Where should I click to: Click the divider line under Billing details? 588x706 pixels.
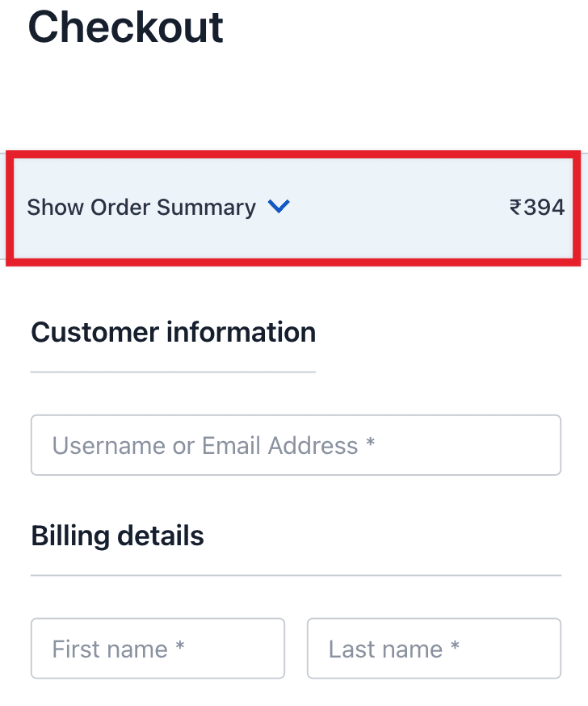(296, 575)
